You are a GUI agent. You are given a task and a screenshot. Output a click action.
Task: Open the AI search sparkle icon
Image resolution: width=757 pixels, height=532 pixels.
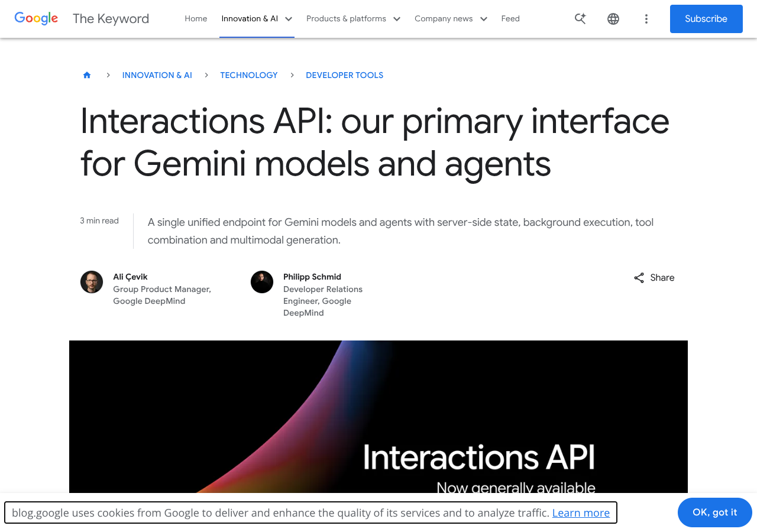click(x=580, y=19)
